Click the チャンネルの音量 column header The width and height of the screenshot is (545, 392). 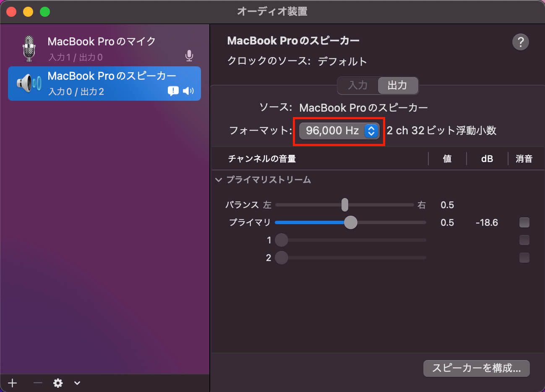pos(262,159)
